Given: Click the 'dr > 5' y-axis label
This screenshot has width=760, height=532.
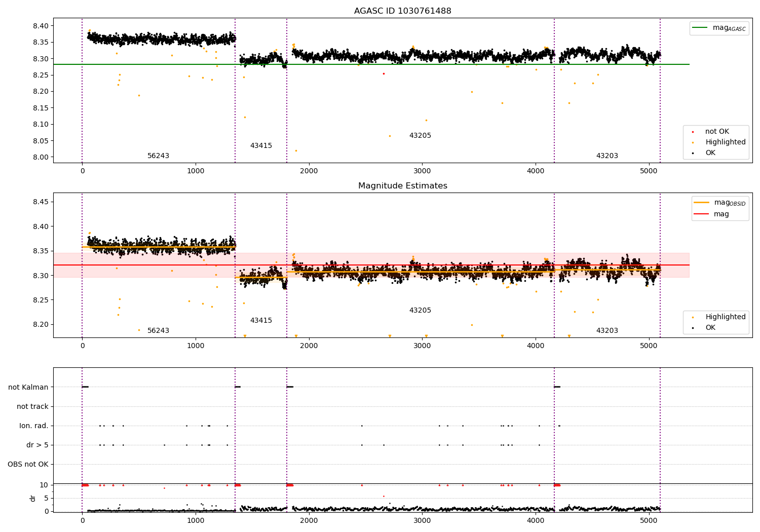Looking at the screenshot, I should [x=37, y=445].
